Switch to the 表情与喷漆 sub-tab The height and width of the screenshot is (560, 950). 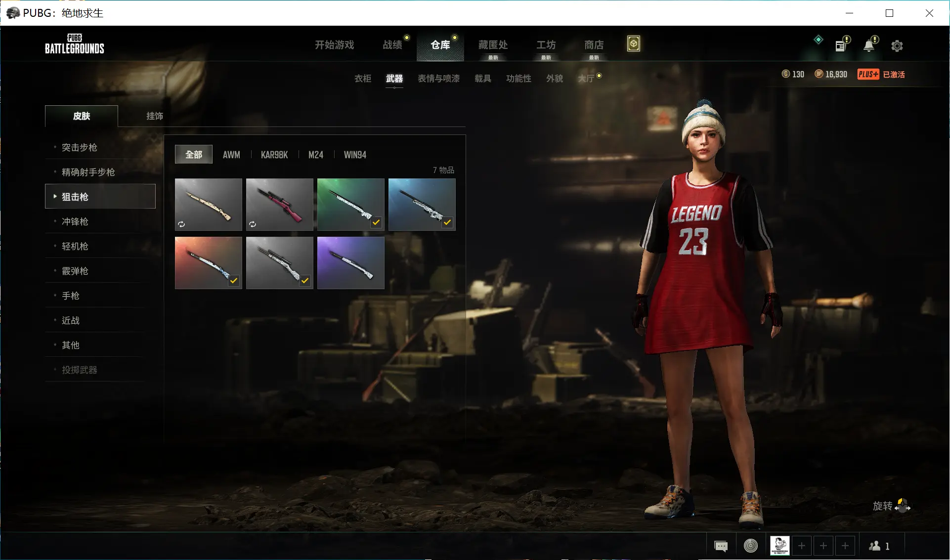tap(439, 79)
